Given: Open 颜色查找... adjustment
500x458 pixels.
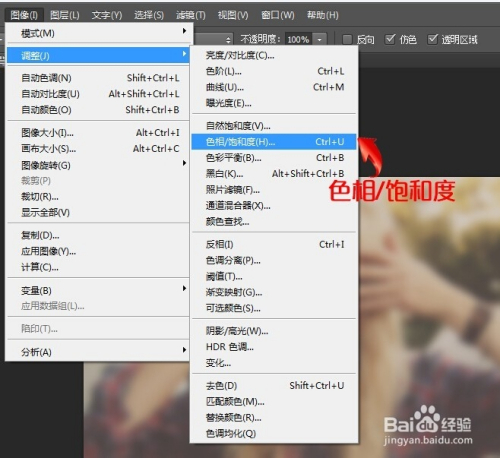Looking at the screenshot, I should click(274, 221).
